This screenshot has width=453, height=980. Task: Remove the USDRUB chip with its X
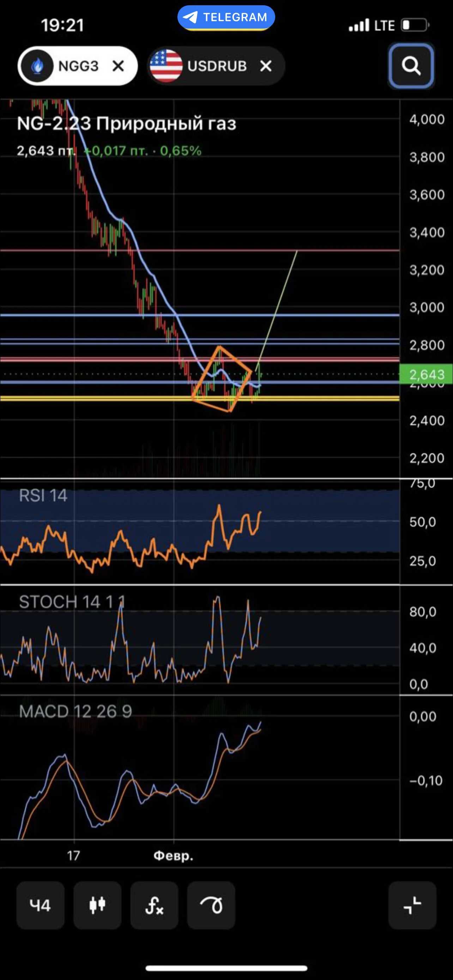(266, 66)
